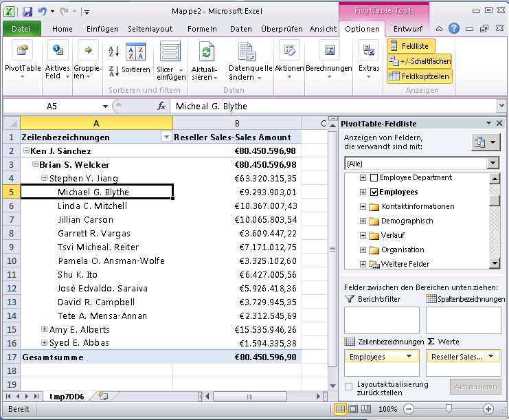The width and height of the screenshot is (509, 420).
Task: Save the workbook with the quick-access disk icon
Action: click(27, 11)
